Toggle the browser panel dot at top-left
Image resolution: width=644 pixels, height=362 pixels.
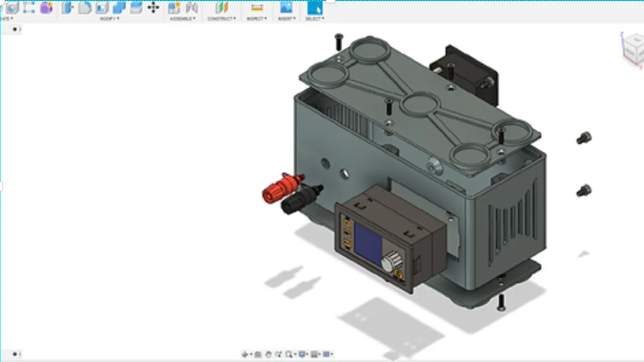click(x=15, y=29)
